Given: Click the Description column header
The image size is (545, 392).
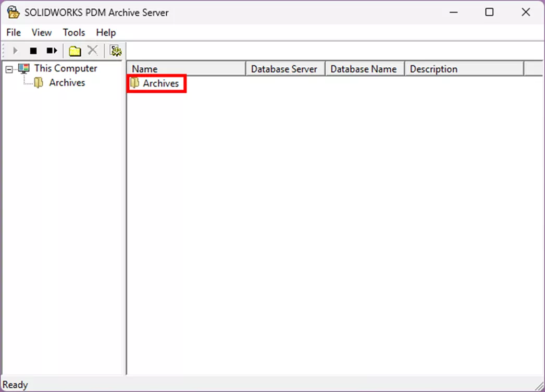Looking at the screenshot, I should click(x=464, y=69).
